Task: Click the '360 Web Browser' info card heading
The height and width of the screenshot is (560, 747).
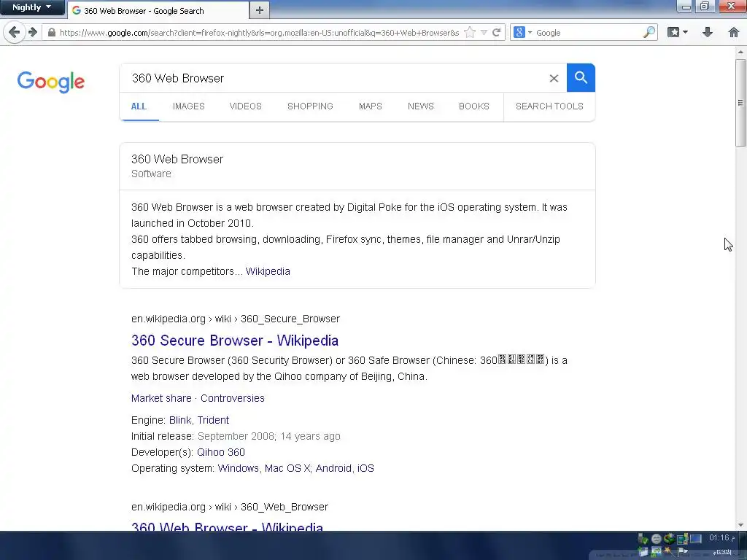Action: tap(177, 159)
